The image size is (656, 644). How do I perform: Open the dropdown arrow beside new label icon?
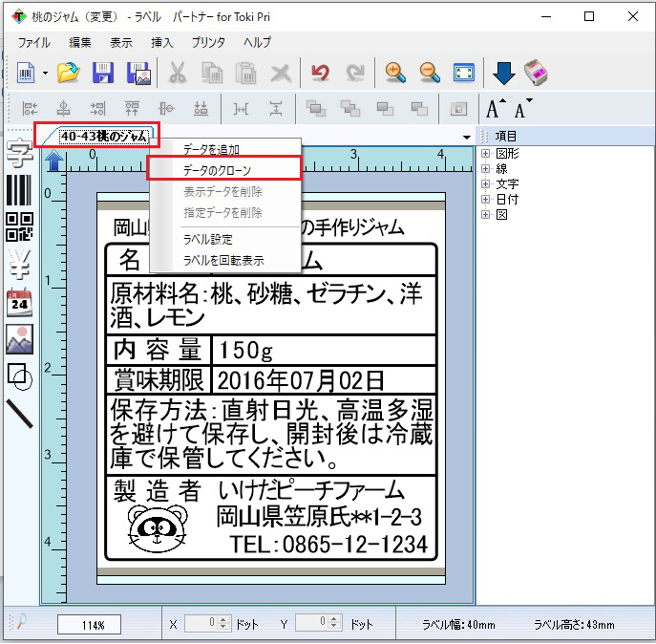click(45, 74)
